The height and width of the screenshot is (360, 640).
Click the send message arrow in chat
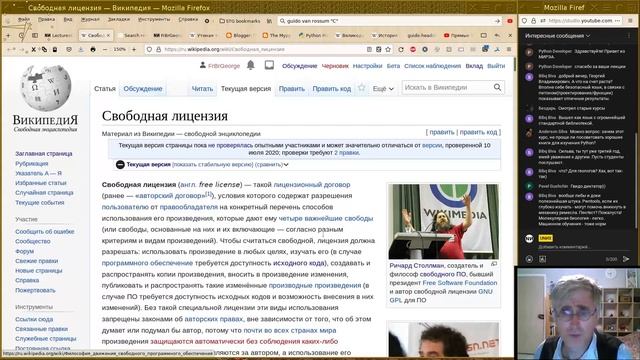click(x=626, y=259)
